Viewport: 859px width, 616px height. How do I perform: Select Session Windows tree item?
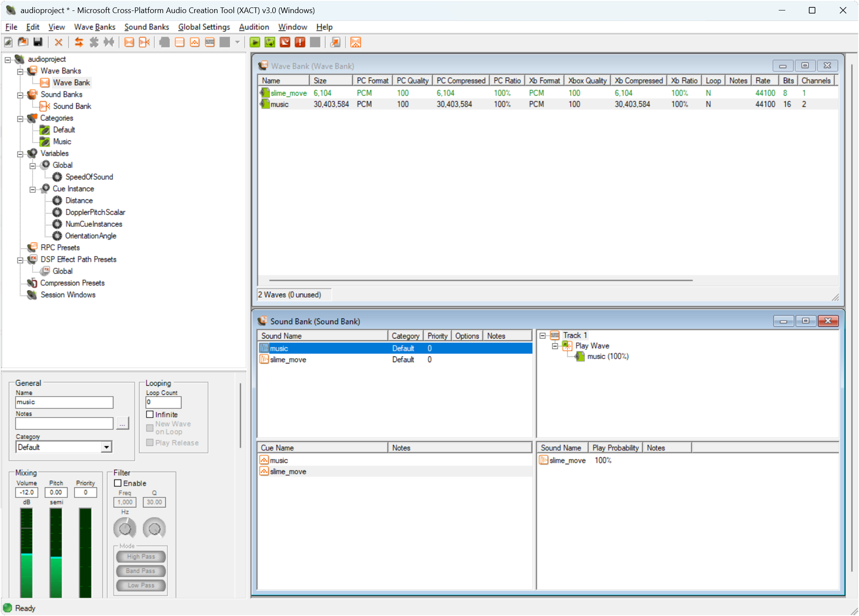point(68,294)
